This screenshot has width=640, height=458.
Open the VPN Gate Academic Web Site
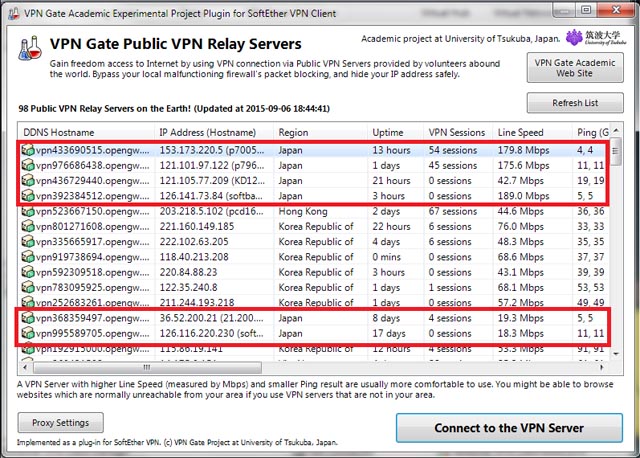click(x=576, y=68)
